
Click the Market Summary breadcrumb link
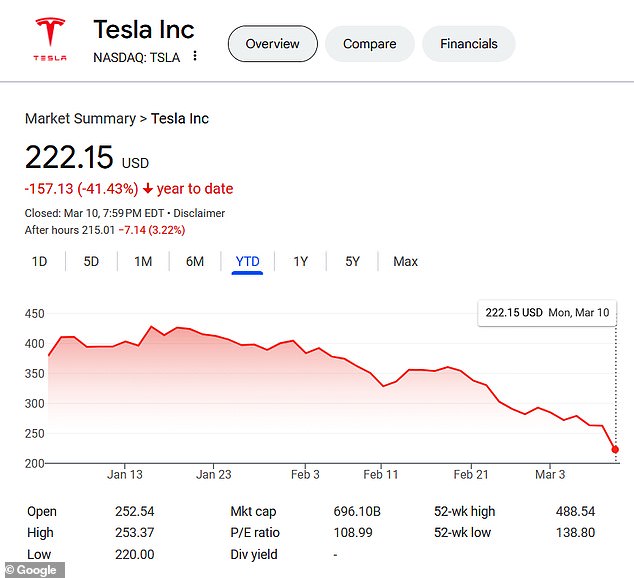coord(80,119)
